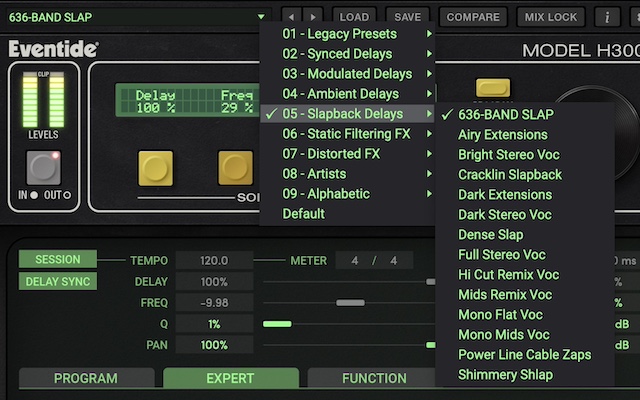The height and width of the screenshot is (400, 640).
Task: Click the previous preset arrow
Action: pos(290,17)
